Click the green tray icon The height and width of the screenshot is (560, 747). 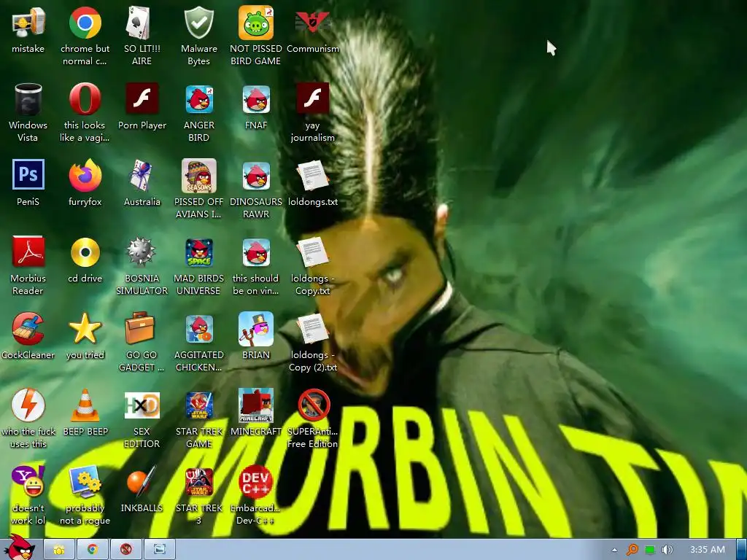(650, 550)
